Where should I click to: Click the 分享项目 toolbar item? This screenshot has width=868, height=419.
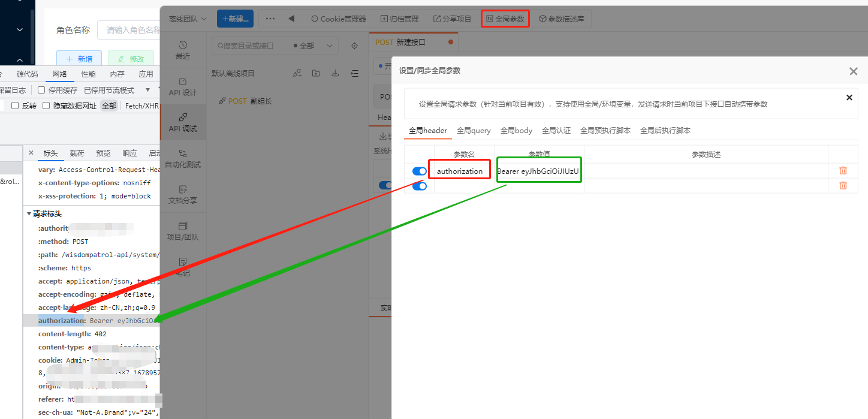click(452, 19)
